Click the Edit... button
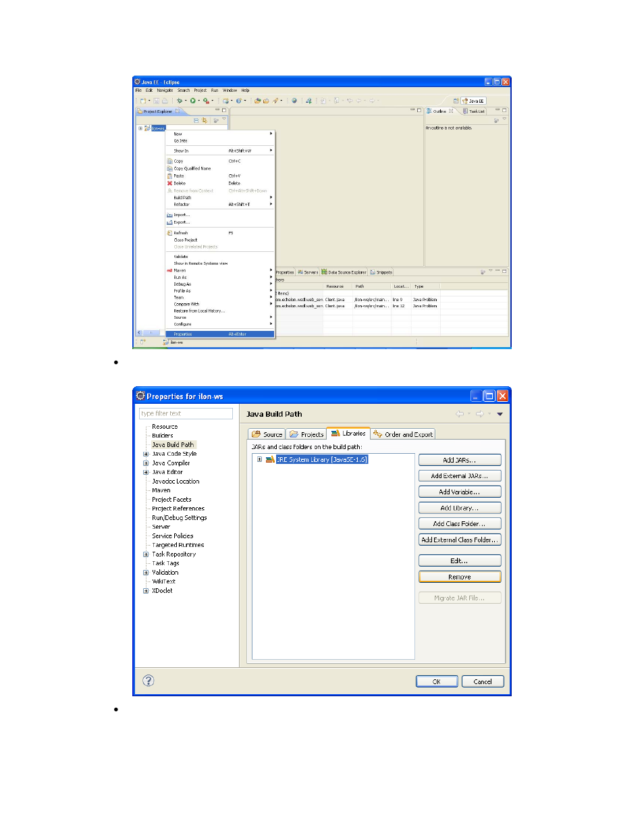Image resolution: width=644 pixels, height=834 pixels. [460, 561]
